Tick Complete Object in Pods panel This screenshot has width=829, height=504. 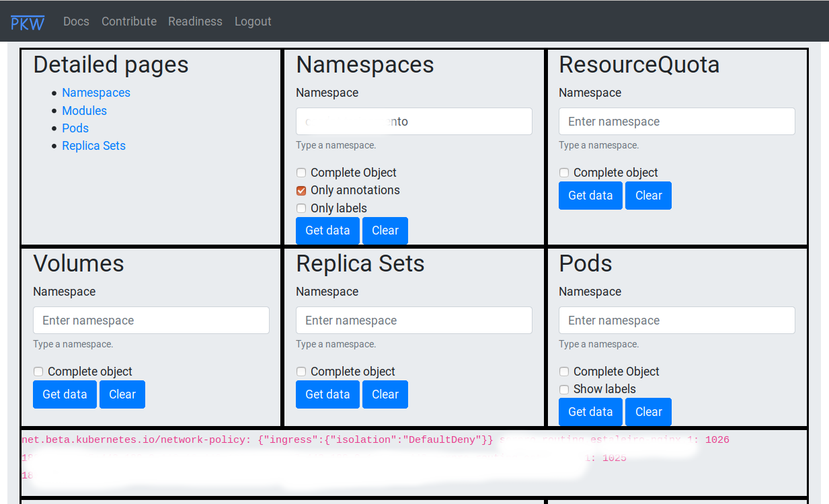[564, 372]
